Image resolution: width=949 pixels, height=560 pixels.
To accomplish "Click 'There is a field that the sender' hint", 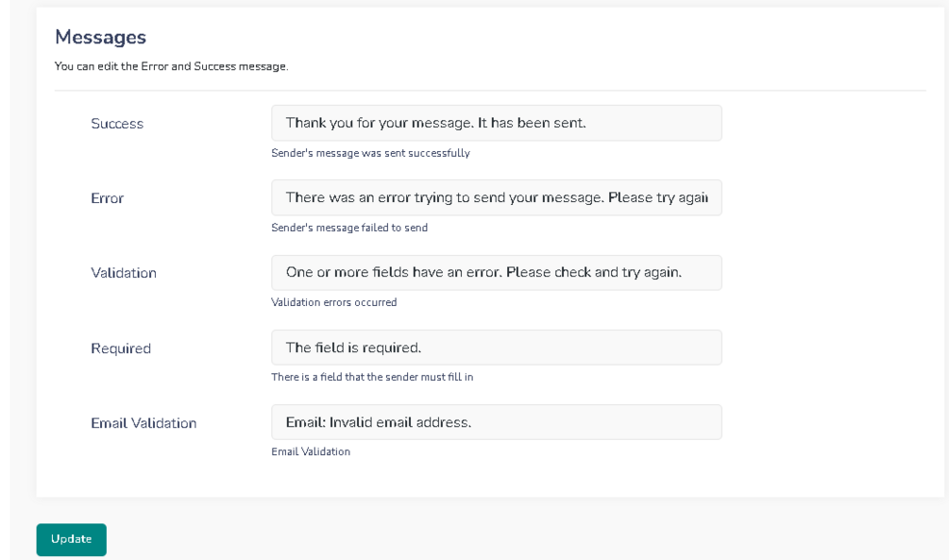I will [x=372, y=377].
